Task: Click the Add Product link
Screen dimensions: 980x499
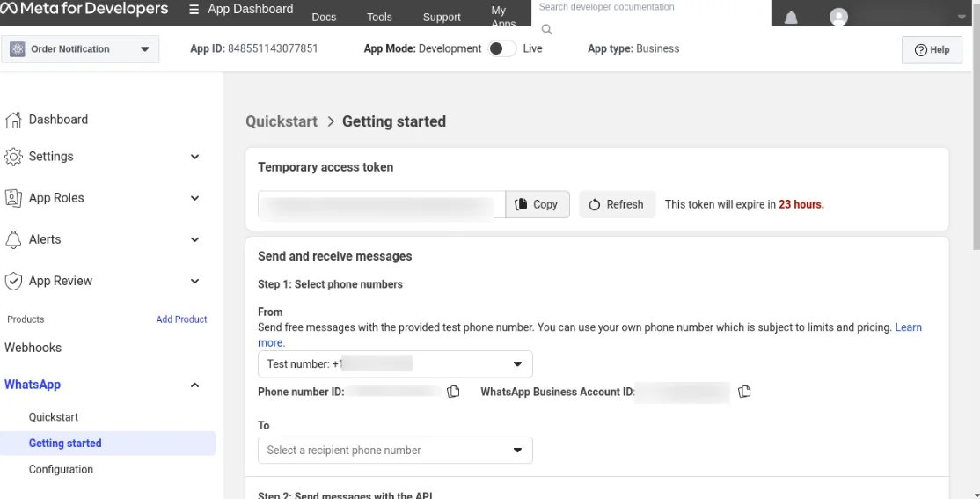Action: 181,319
